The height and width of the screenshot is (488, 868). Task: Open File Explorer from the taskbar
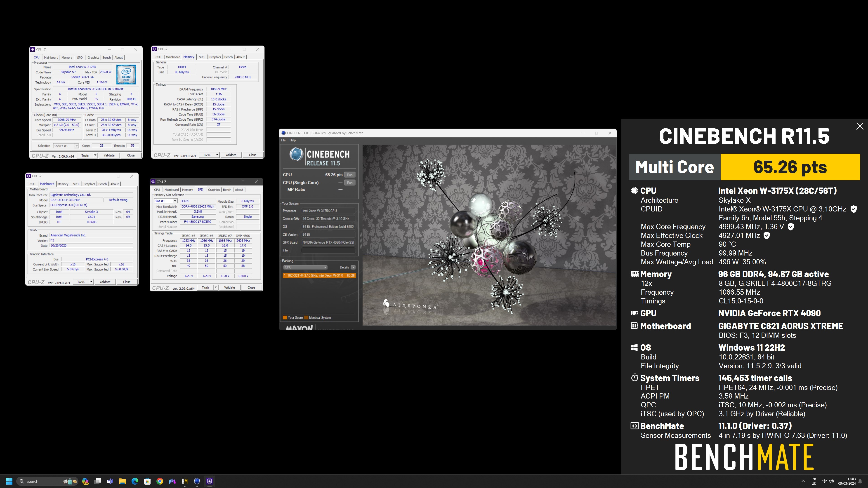pyautogui.click(x=122, y=481)
